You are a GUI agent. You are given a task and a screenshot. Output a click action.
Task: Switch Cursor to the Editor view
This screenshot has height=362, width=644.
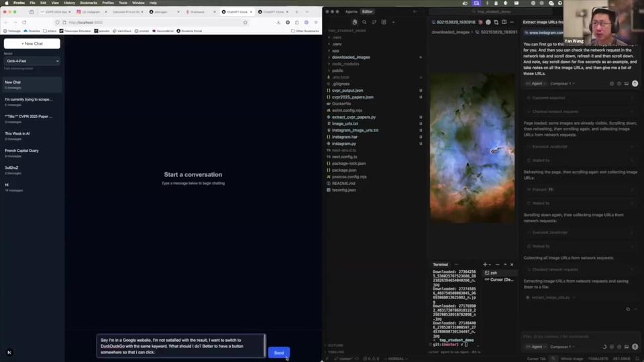coord(367,11)
